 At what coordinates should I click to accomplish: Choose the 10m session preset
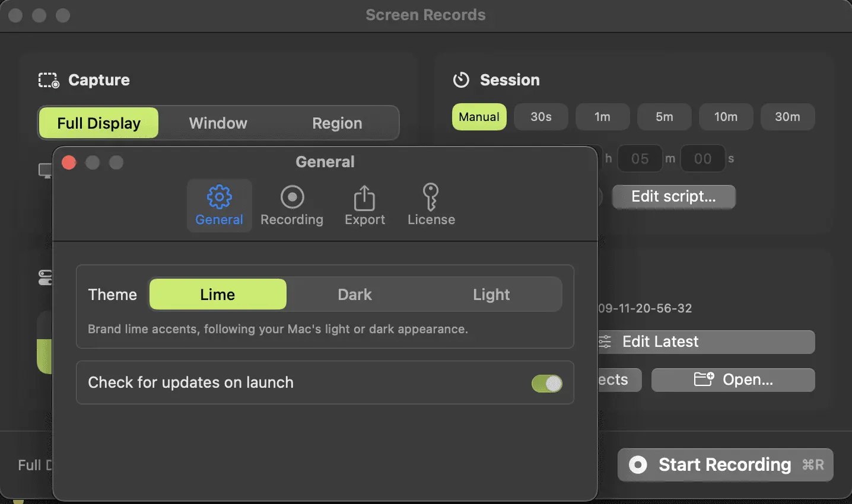coord(726,117)
